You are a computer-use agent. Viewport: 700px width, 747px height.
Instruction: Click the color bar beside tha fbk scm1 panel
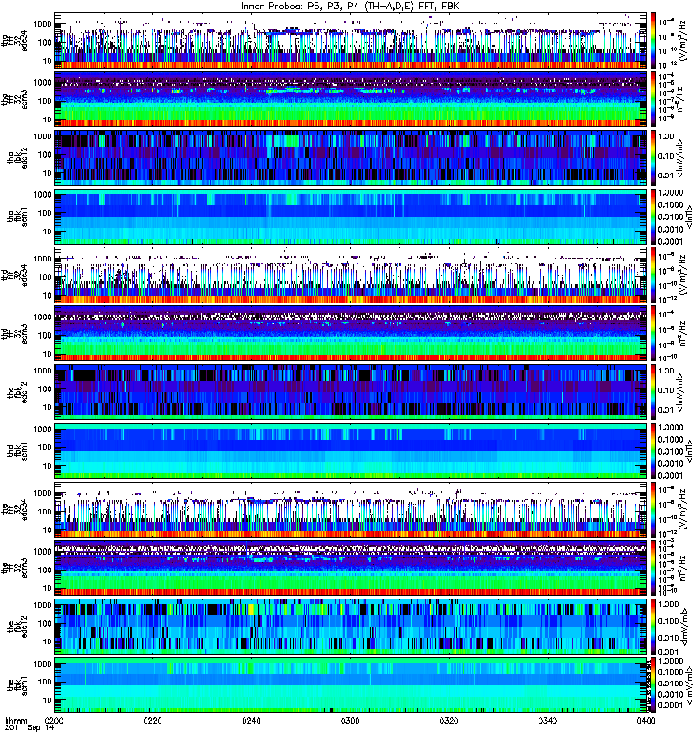652,217
